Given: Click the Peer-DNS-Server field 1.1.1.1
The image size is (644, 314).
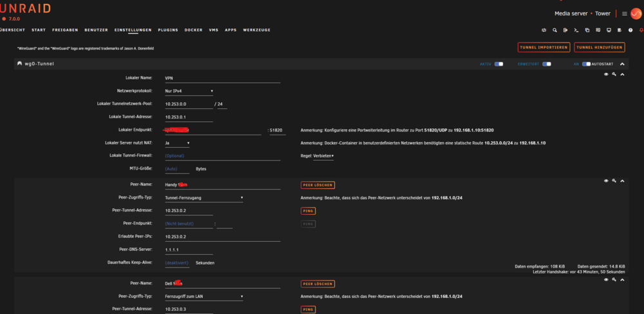Looking at the screenshot, I should click(x=189, y=250).
